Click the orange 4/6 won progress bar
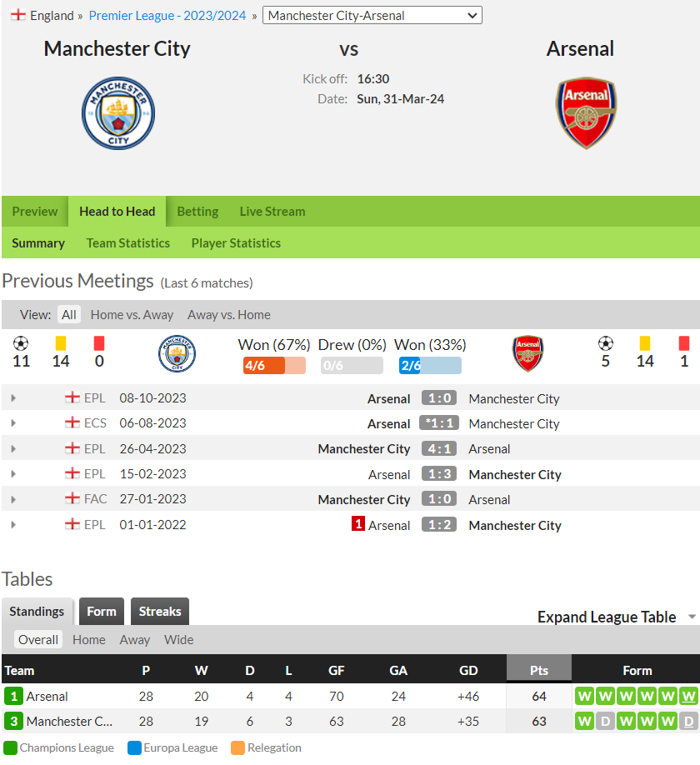The image size is (700, 765). (274, 366)
